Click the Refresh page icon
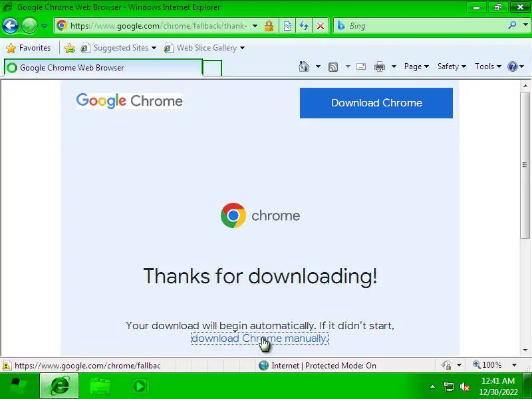532x399 pixels. point(304,26)
